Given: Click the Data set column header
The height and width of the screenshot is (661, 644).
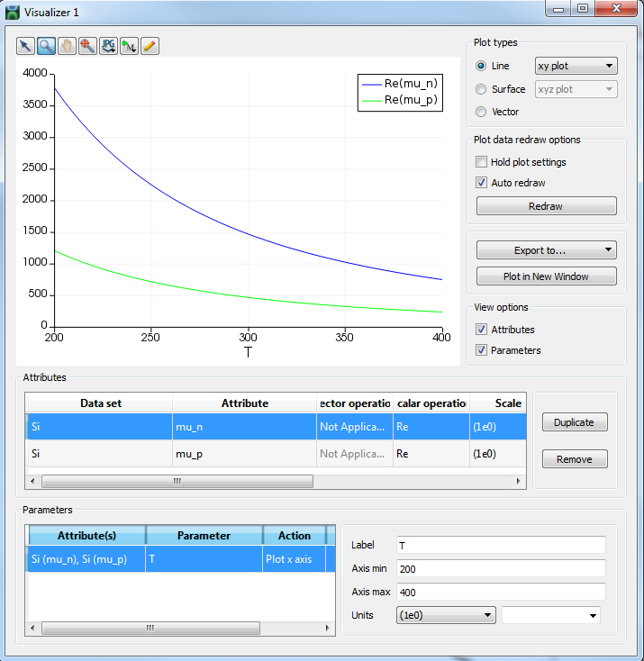Looking at the screenshot, I should 100,403.
